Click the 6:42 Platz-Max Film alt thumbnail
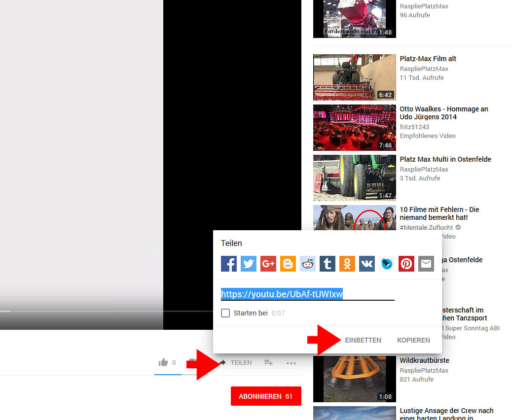Screen dimensions: 512x420 pyautogui.click(x=354, y=77)
